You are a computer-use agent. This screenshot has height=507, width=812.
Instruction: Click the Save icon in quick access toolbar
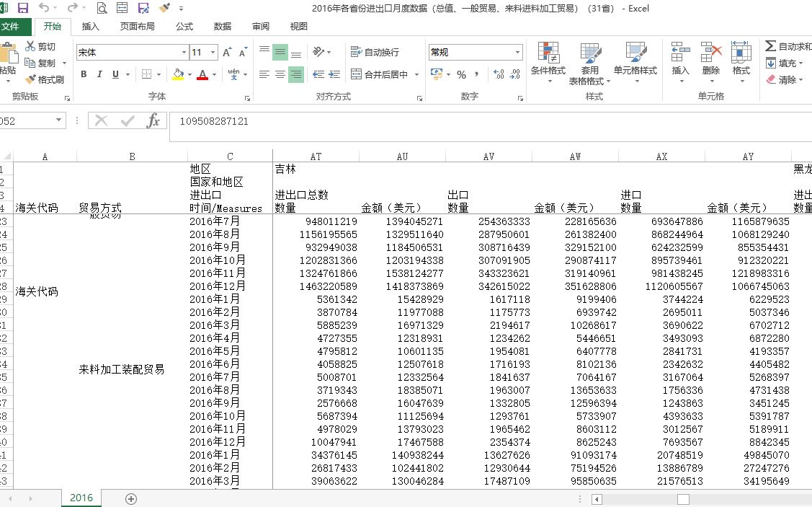22,9
